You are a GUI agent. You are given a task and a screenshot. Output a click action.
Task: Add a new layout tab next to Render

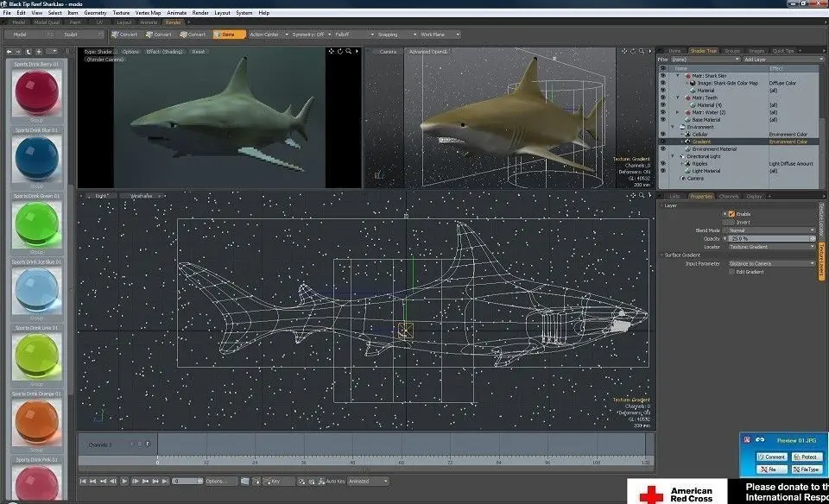189,22
